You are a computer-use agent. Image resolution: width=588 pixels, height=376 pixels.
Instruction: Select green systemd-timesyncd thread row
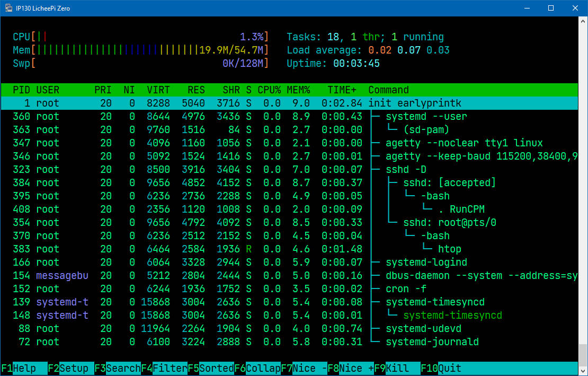[289, 315]
